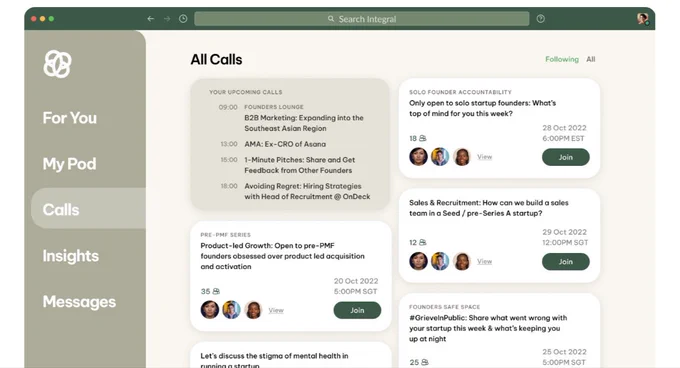Click second avatar in Product-led Growth card
The height and width of the screenshot is (368, 680).
point(231,310)
